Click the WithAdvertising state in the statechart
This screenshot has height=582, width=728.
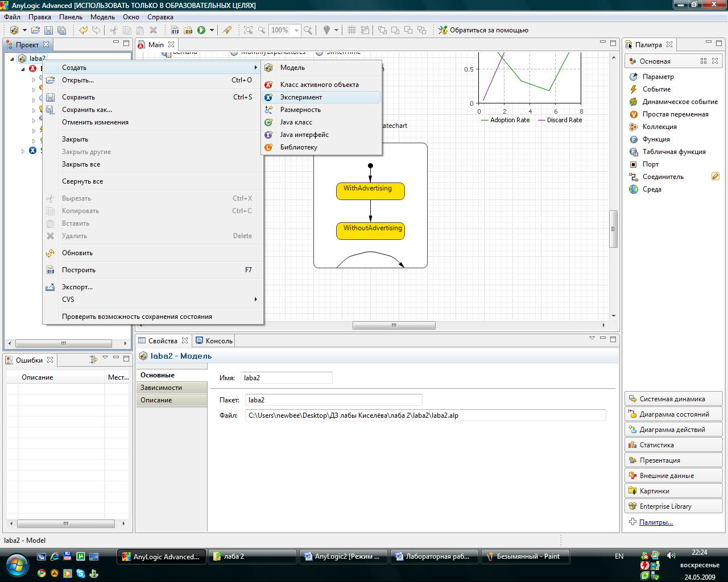coord(370,191)
